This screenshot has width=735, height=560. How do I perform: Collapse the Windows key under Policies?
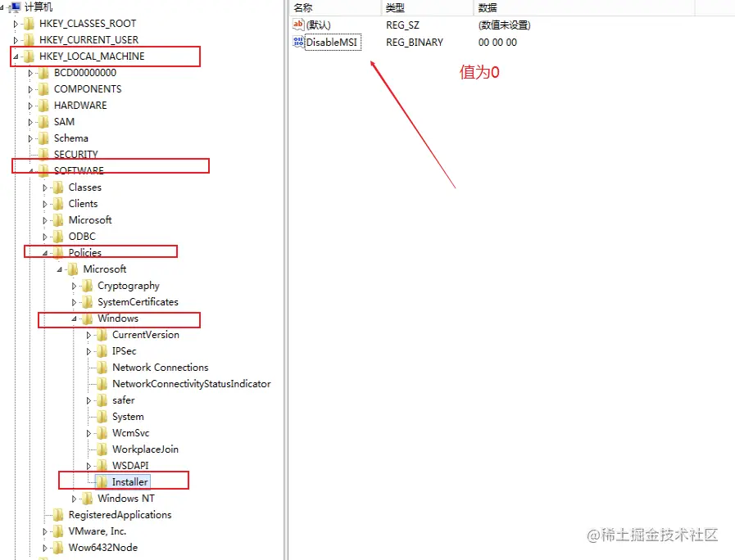pos(74,318)
